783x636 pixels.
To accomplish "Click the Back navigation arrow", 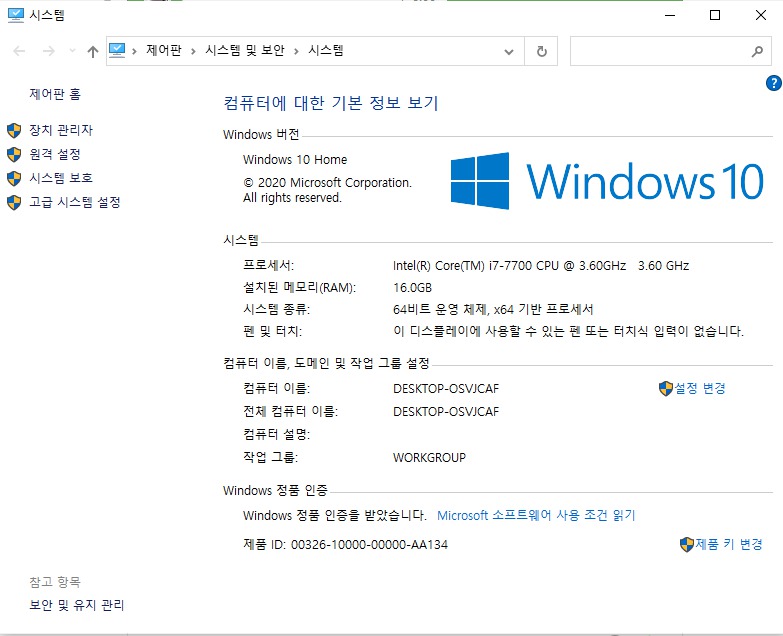I will coord(19,51).
